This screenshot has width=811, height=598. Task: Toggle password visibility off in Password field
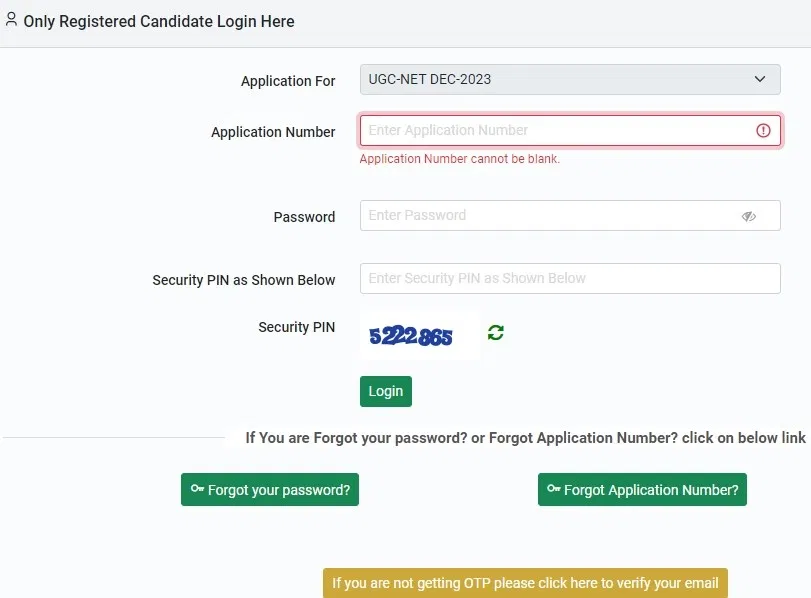coord(749,215)
